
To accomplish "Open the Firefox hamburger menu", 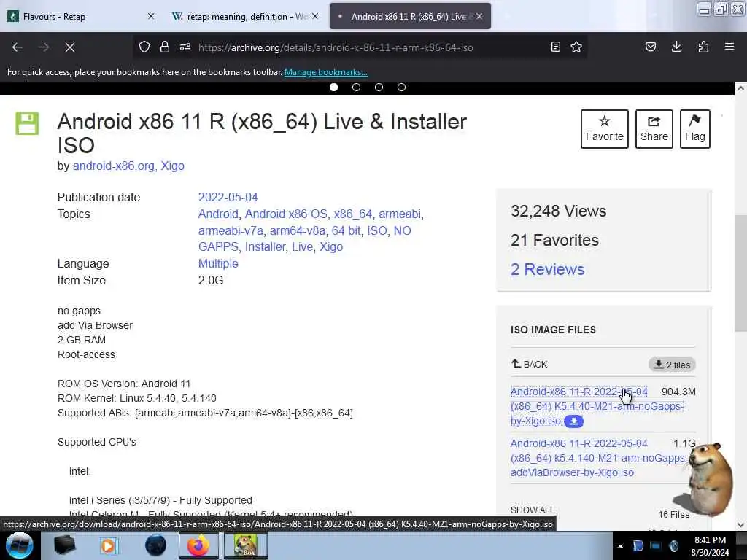I will 729,47.
